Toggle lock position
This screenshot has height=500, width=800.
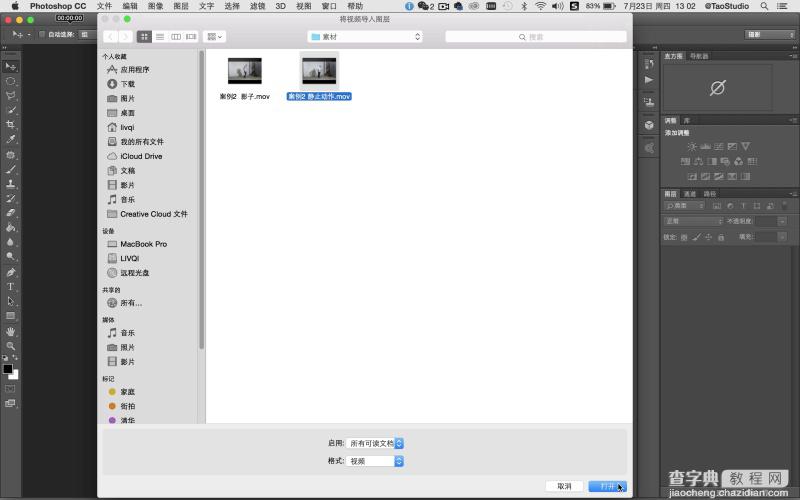709,237
